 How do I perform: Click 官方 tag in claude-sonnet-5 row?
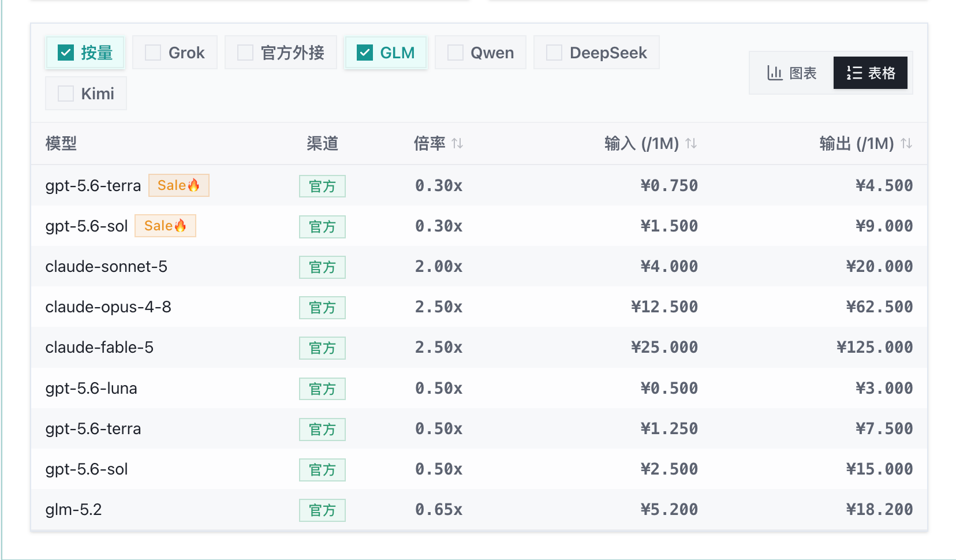pyautogui.click(x=322, y=267)
